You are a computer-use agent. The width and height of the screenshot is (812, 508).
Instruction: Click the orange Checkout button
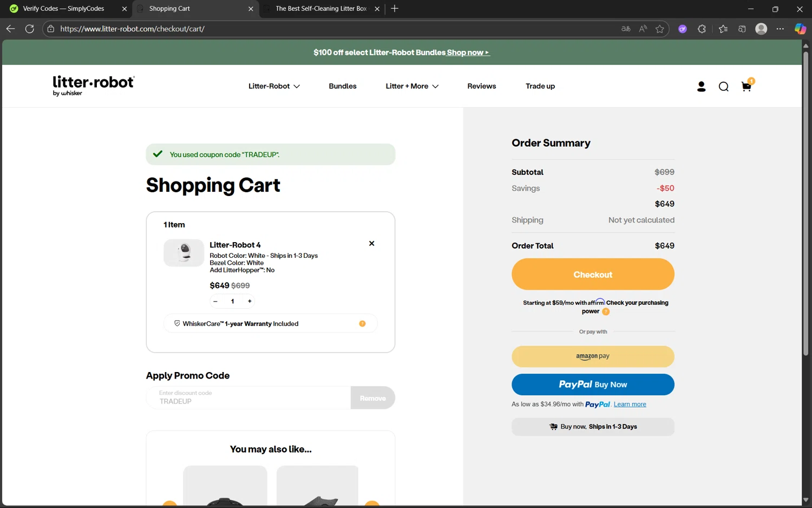[x=593, y=274]
